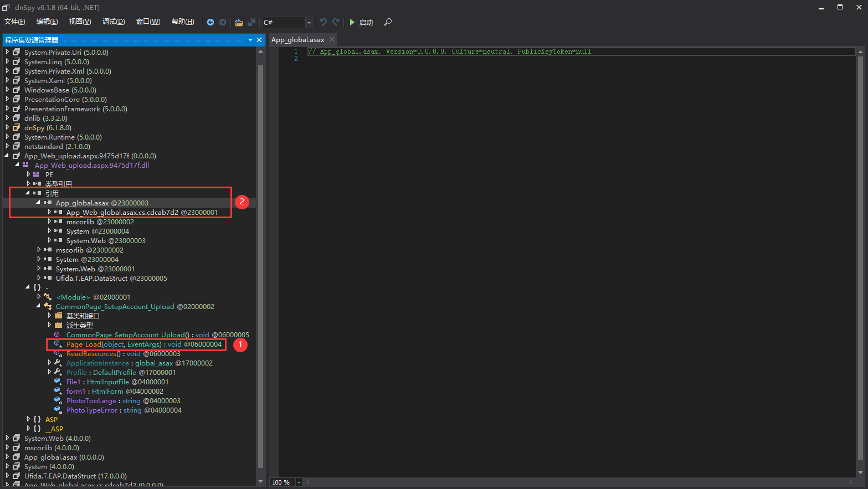The width and height of the screenshot is (868, 489).
Task: Expand the Ufida.T.EAP.DataStruct (17.0.0.0) assembly
Action: click(7, 476)
